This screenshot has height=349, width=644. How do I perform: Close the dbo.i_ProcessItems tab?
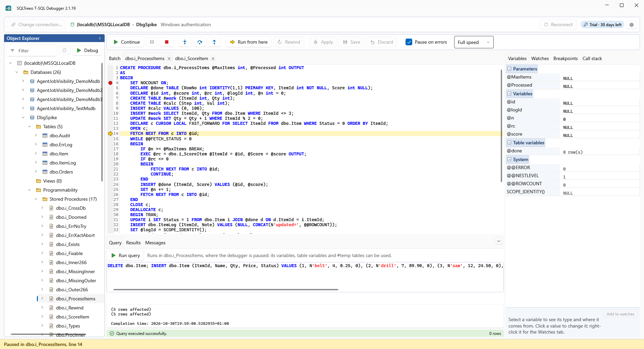tap(169, 58)
